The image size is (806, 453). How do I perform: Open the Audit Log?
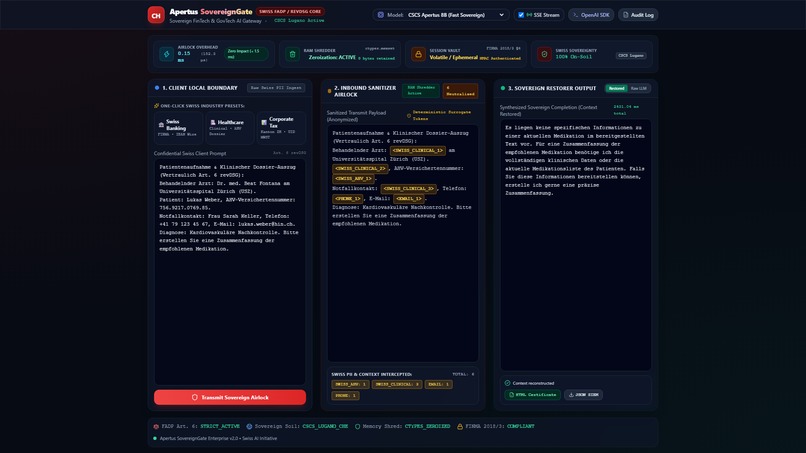coord(638,15)
